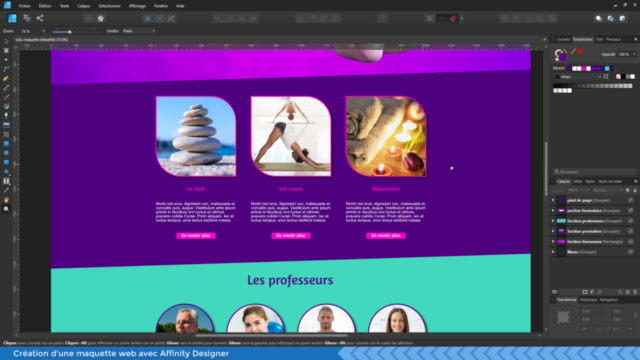640x360 pixels.
Task: Switch to the Couleur tab
Action: pyautogui.click(x=563, y=40)
